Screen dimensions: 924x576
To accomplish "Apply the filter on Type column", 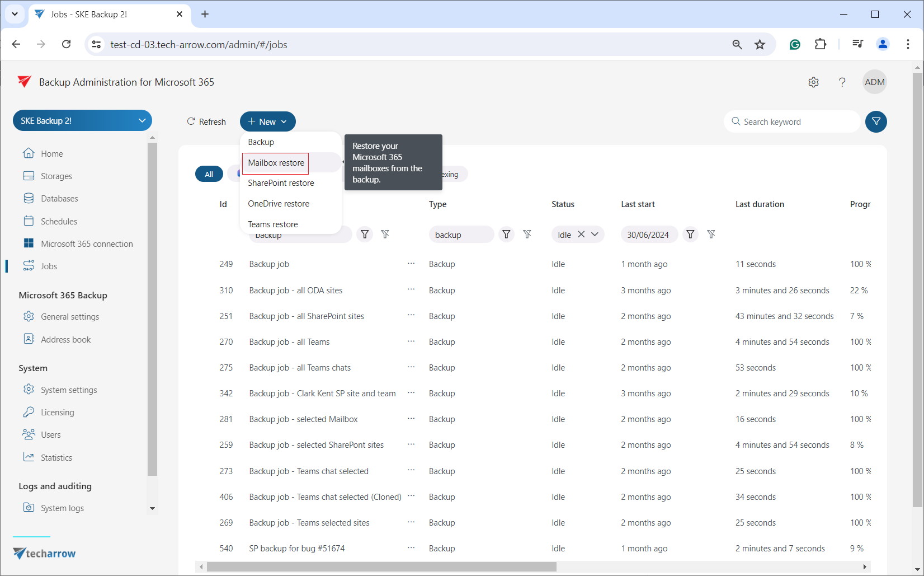I will pos(506,235).
